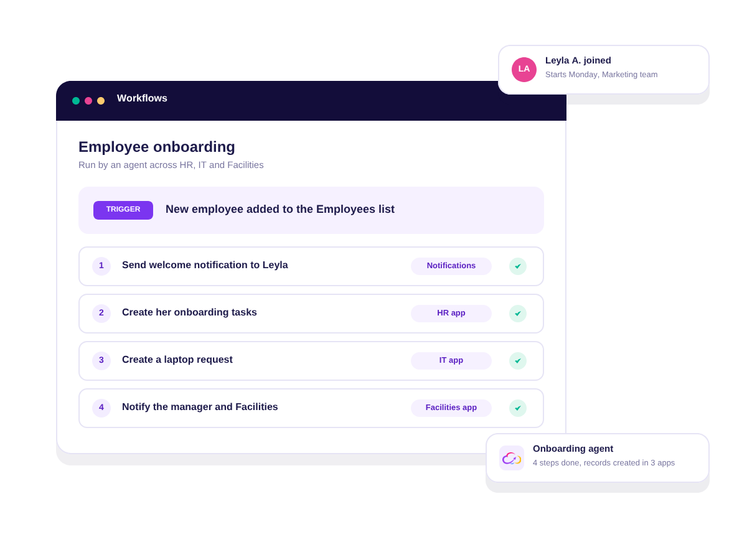This screenshot has height=560, width=747.
Task: Click the pink dot in Workflows title bar
Action: 88,101
